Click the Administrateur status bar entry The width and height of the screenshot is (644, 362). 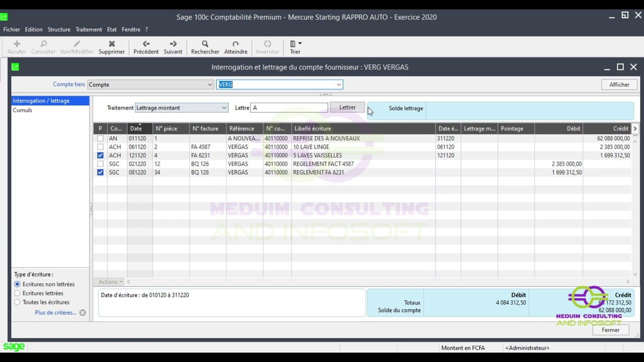click(x=527, y=348)
